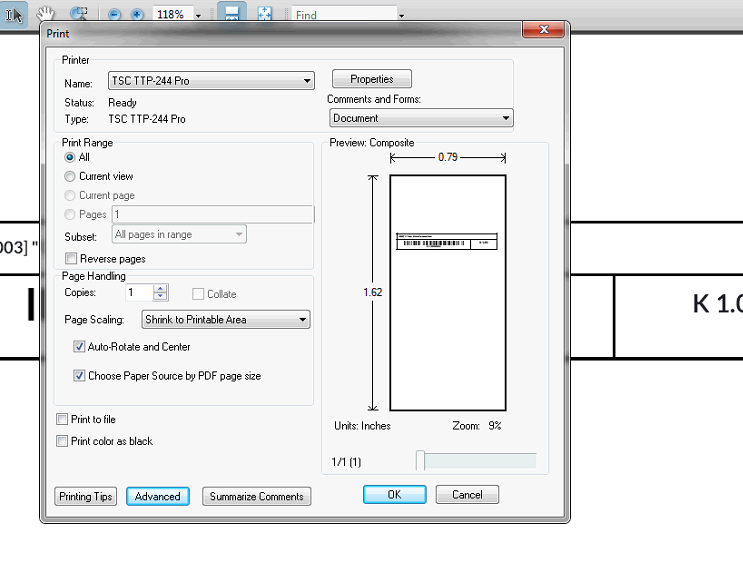Open the Page Scaling dropdown
Screen dimensions: 743x563
click(x=226, y=319)
